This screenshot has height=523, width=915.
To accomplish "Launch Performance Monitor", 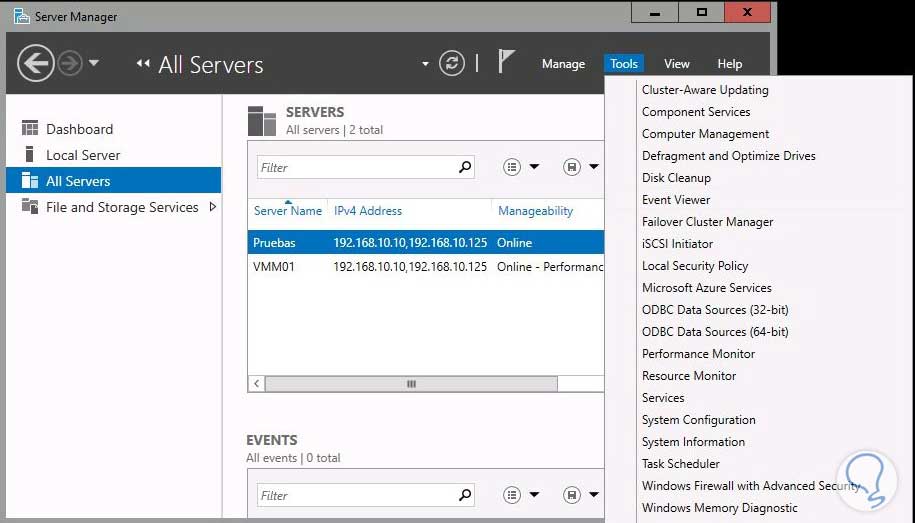I will click(x=698, y=354).
